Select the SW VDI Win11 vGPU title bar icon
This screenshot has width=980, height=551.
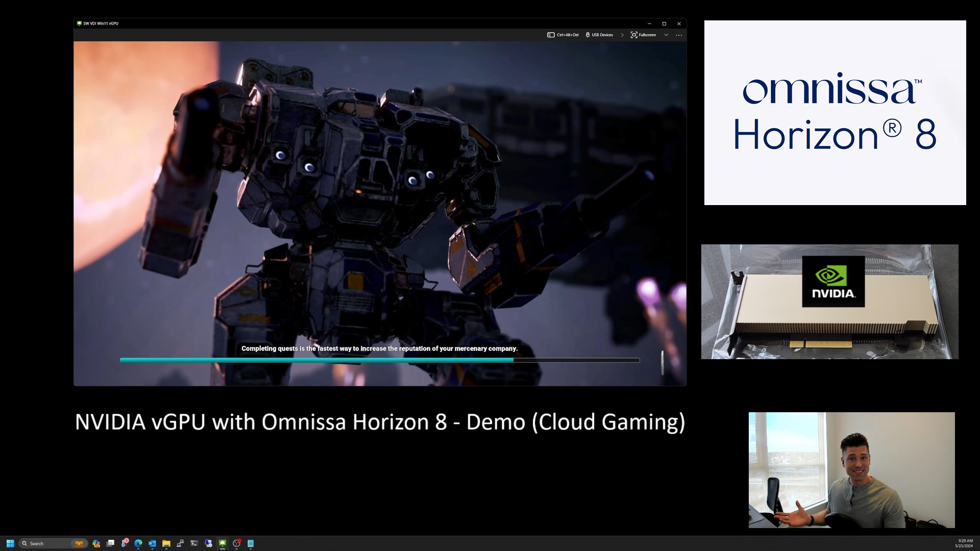pyautogui.click(x=80, y=23)
